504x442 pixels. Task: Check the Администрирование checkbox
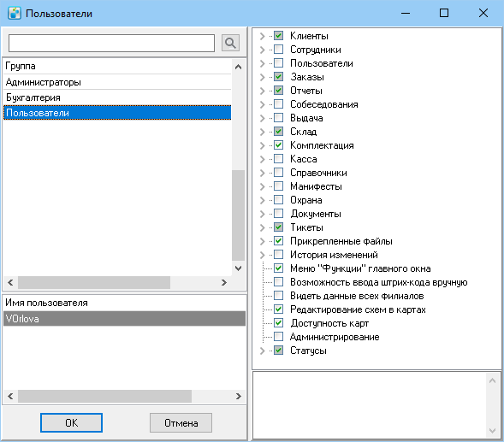(x=279, y=337)
